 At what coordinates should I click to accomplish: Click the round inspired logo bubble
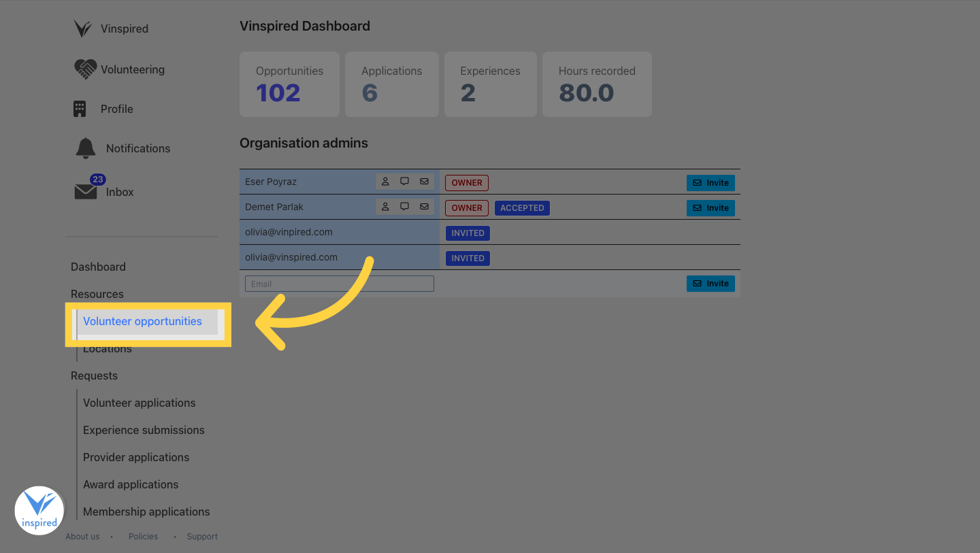[39, 510]
